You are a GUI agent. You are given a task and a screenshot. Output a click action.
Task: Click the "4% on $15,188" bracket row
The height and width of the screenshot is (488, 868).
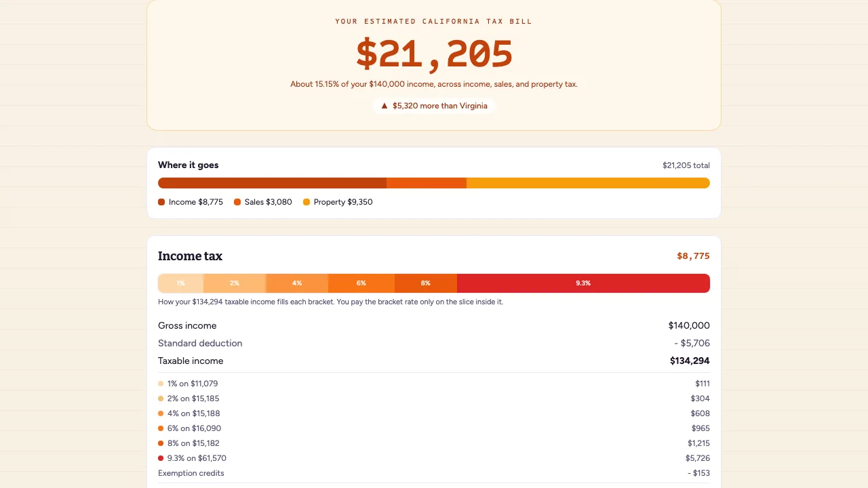point(434,413)
